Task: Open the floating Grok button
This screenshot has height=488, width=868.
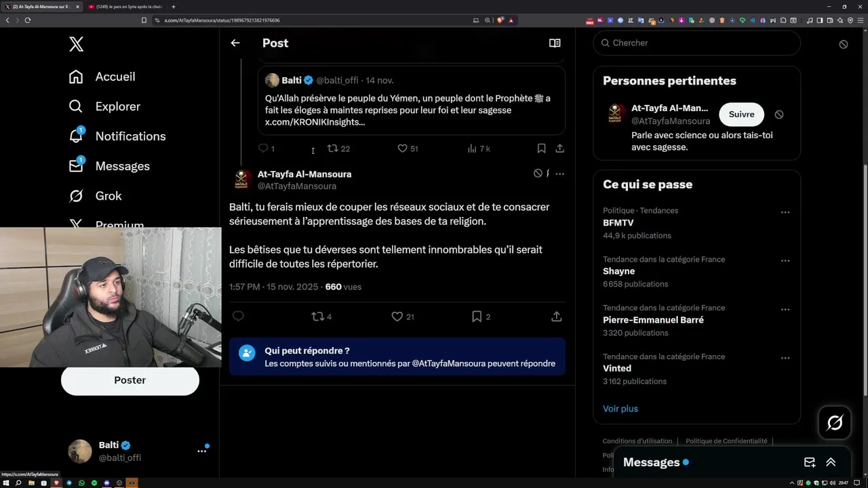Action: click(x=835, y=423)
